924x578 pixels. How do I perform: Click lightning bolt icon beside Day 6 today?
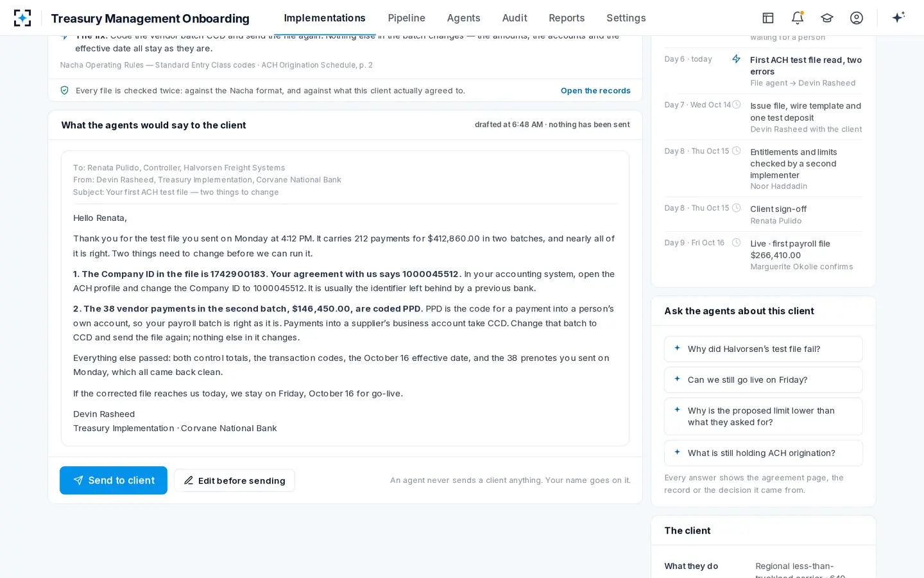coord(737,59)
